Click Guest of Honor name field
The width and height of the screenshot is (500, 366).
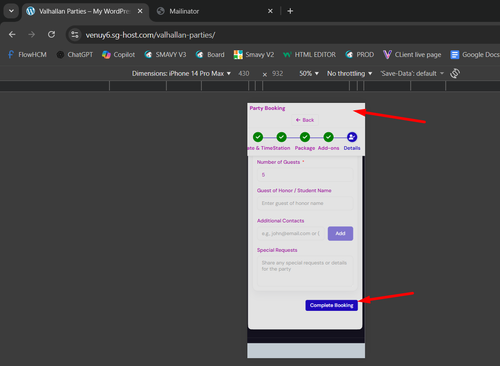point(305,203)
